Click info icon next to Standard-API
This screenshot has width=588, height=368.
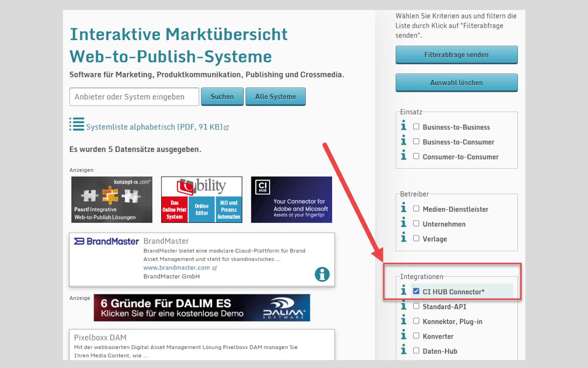point(404,306)
